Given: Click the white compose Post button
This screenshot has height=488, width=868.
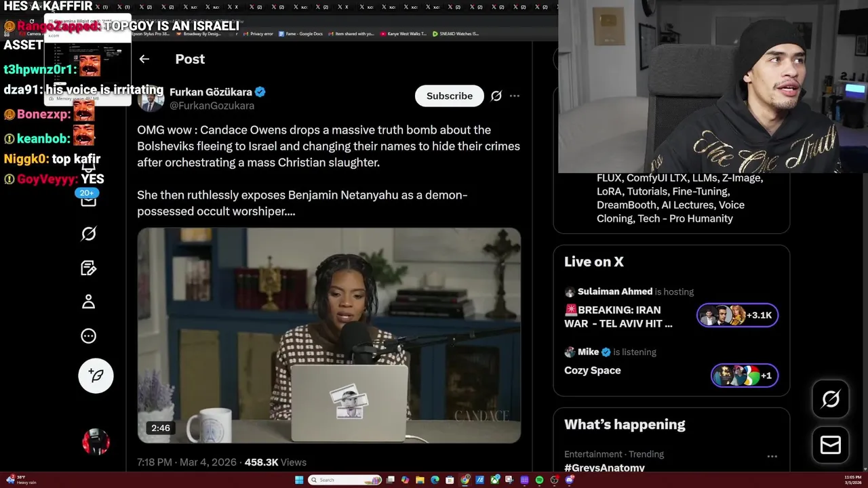Looking at the screenshot, I should (96, 375).
